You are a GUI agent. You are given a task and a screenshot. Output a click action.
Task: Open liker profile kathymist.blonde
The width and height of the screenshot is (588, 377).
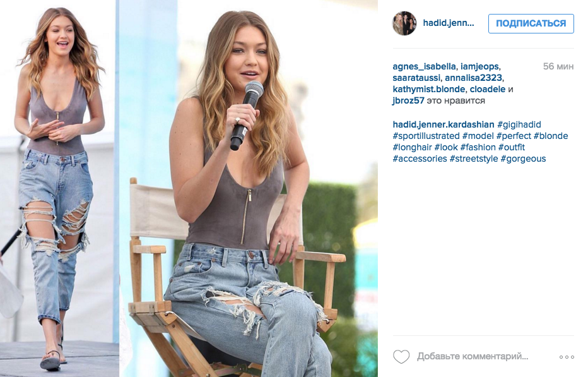pyautogui.click(x=428, y=90)
